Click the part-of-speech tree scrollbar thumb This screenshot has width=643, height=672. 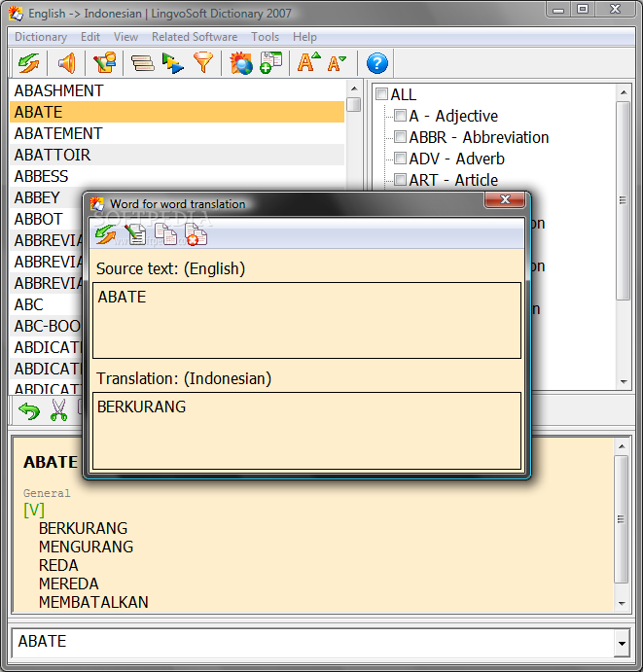click(x=623, y=200)
